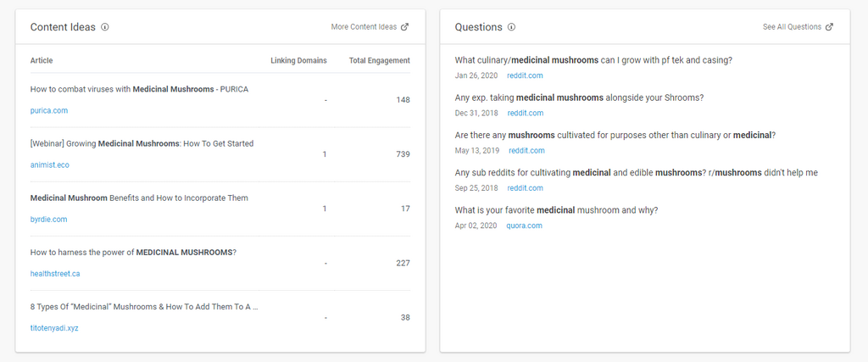Open question about pf tek and casing
This screenshot has width=868, height=362.
tap(593, 60)
